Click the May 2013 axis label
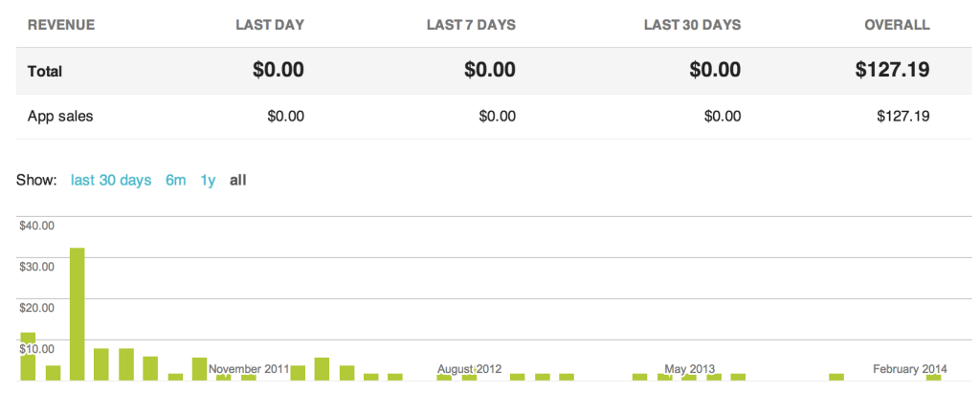Viewport: 980px width, 393px height. (x=689, y=369)
